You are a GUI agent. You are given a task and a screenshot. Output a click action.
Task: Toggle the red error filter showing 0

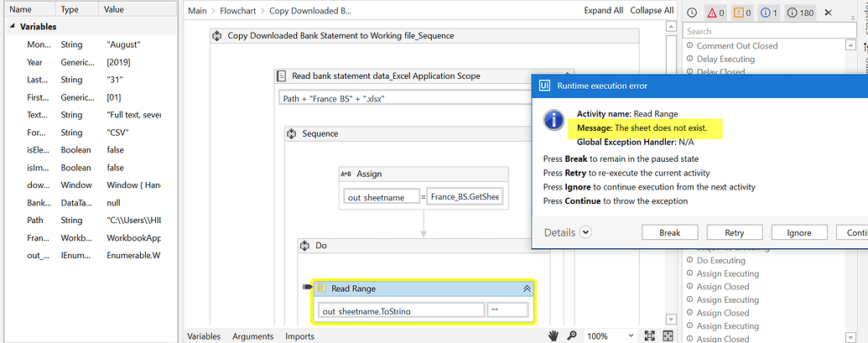(x=716, y=13)
